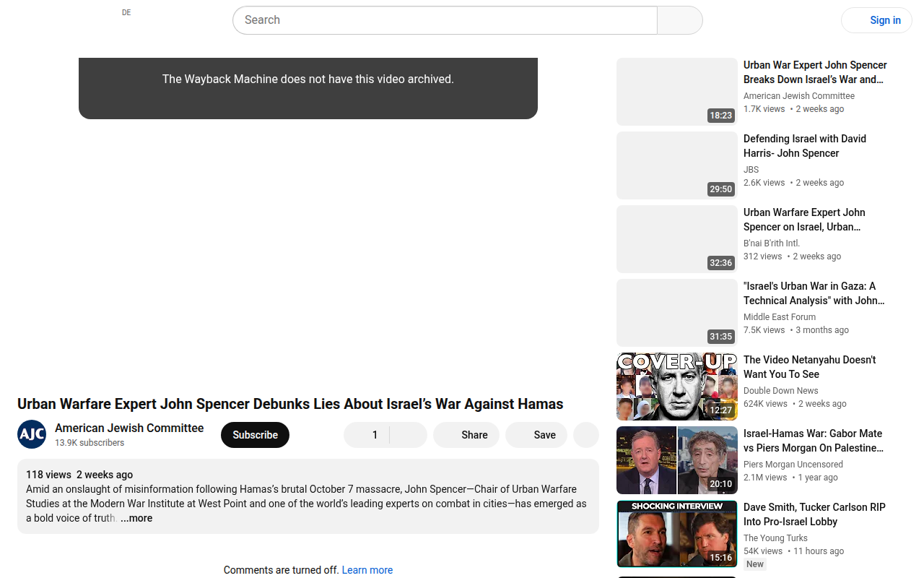Open the 32:36 video thumbnail
Screen dimensions: 924x578
pyautogui.click(x=677, y=239)
